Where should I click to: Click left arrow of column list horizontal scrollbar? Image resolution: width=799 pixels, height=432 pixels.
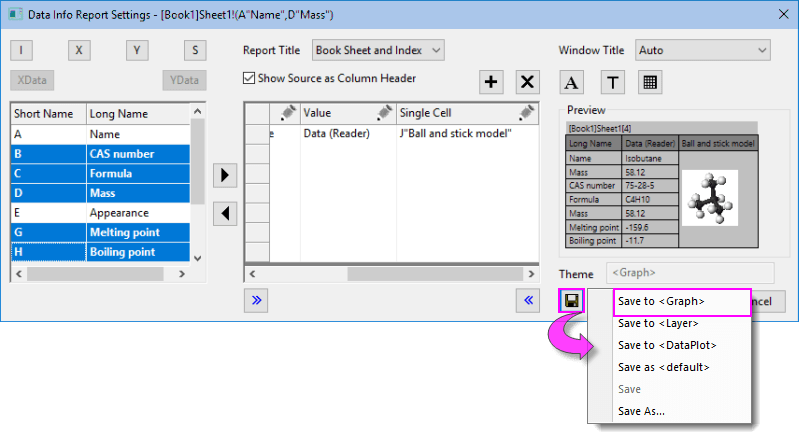(x=19, y=274)
